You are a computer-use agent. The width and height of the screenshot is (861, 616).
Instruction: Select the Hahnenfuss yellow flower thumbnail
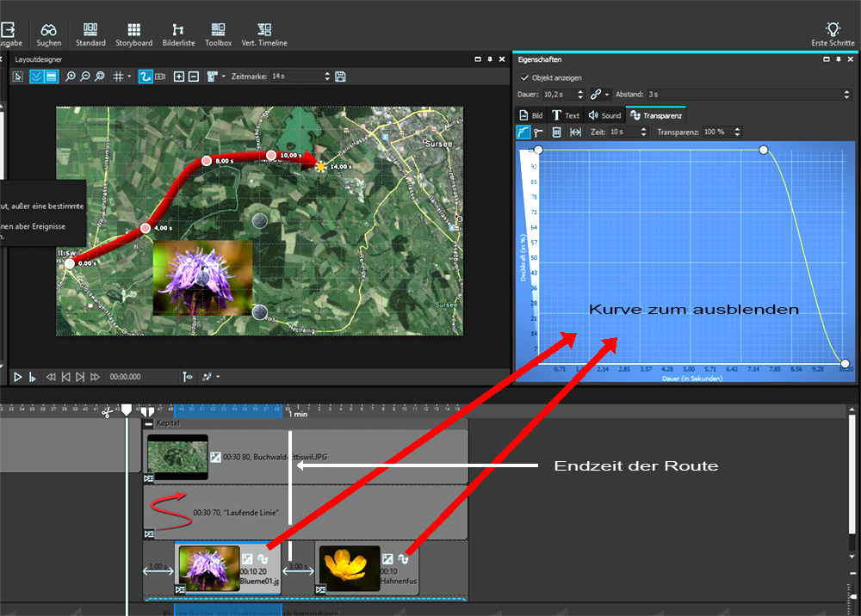[x=349, y=567]
